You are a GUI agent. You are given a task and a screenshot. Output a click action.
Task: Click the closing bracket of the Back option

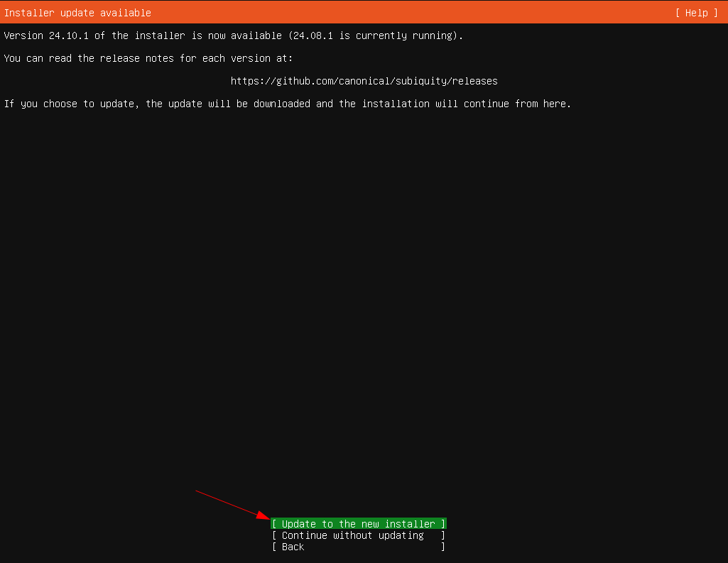(443, 547)
